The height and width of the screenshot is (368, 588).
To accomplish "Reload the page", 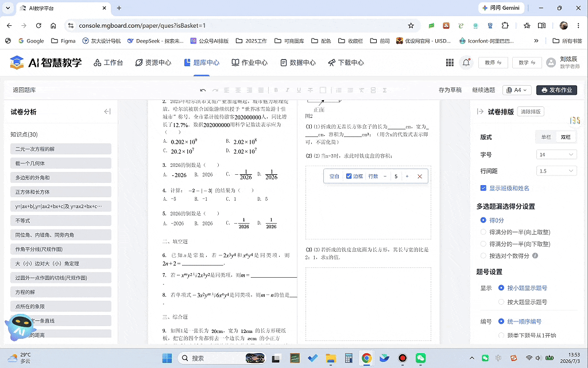I will [38, 25].
